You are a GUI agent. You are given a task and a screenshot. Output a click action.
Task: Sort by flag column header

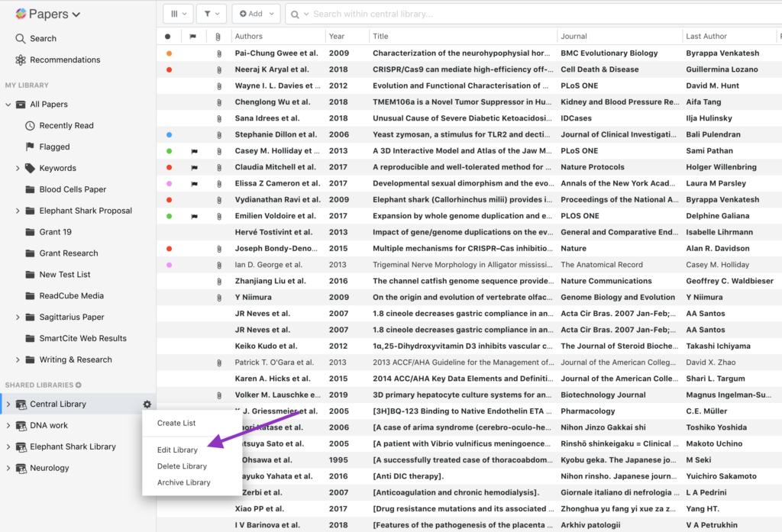click(x=193, y=37)
